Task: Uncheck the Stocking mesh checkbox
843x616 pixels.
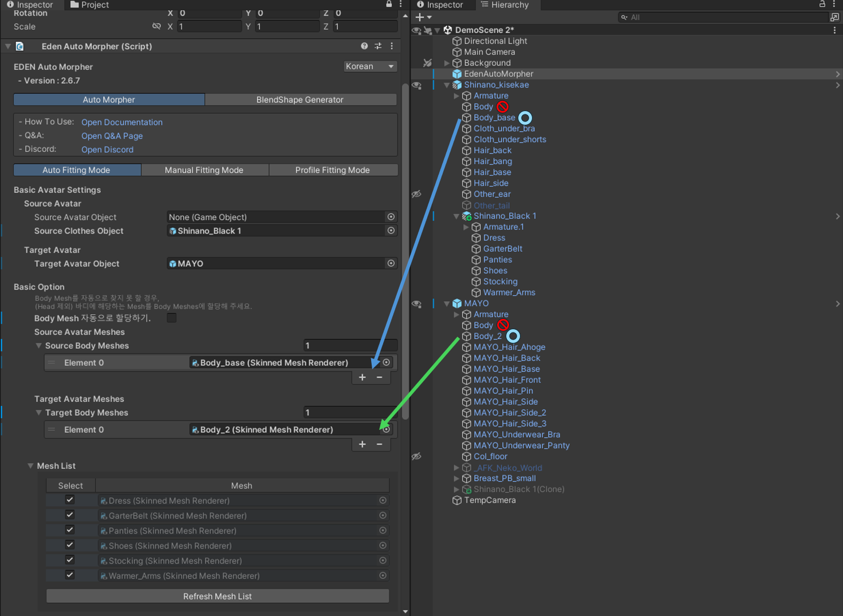Action: [70, 560]
